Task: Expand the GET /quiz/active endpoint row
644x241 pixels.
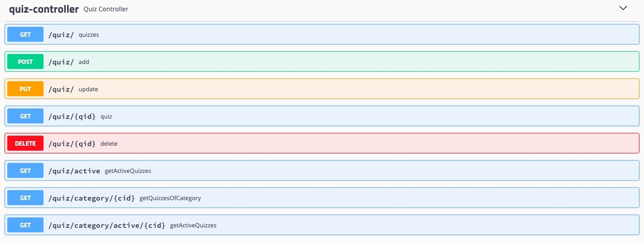Action: click(322, 171)
